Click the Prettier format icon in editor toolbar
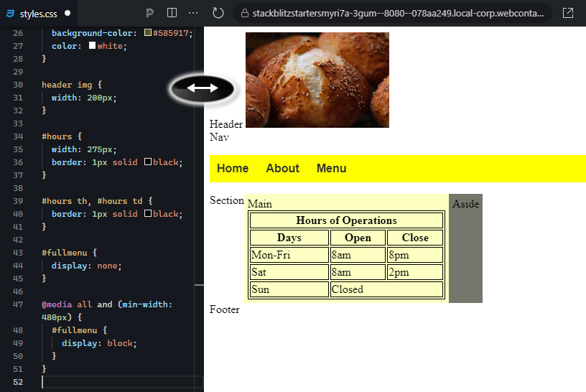 click(150, 13)
